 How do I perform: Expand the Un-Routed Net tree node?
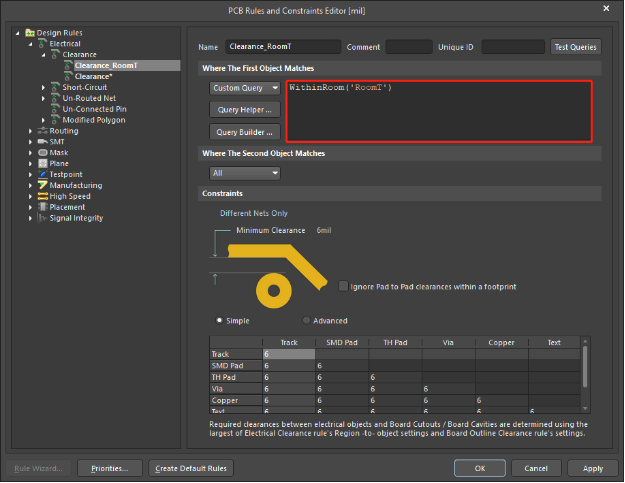(43, 98)
